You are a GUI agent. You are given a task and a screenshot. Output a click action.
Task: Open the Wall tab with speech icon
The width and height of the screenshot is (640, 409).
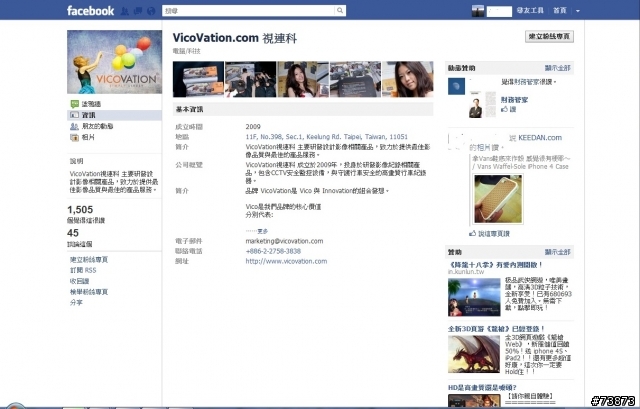[91, 104]
